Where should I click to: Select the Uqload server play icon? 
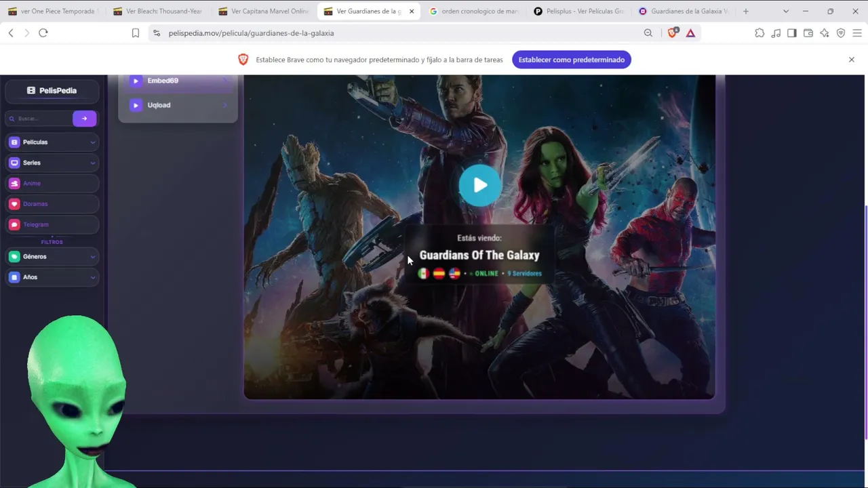136,105
